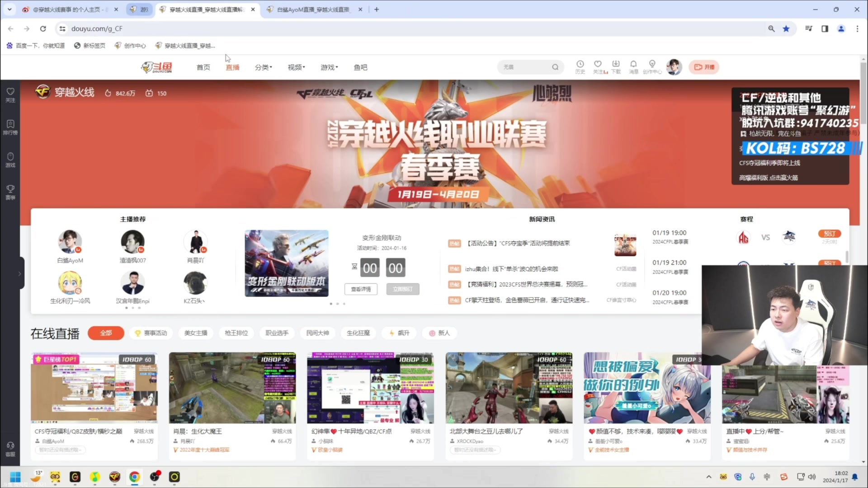Click the volume icon in system tray
Screen dimensions: 868x488
pyautogui.click(x=812, y=477)
